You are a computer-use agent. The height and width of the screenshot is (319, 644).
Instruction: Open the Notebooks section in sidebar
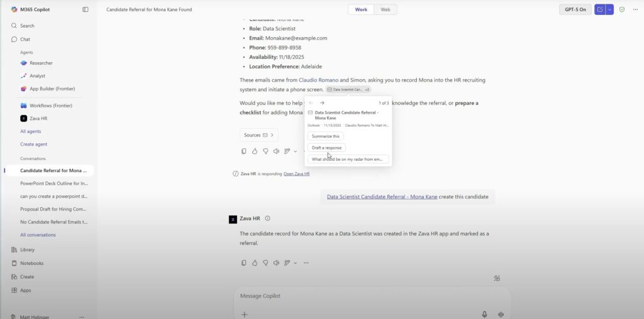[31, 263]
